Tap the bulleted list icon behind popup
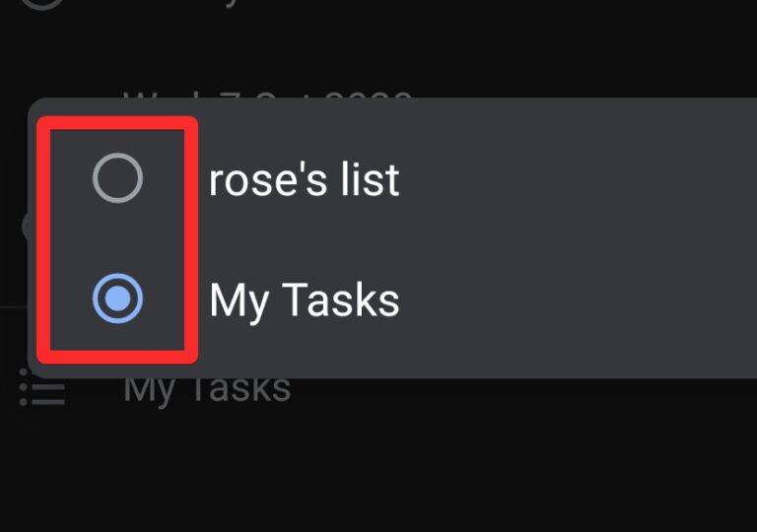The image size is (757, 532). [42, 389]
